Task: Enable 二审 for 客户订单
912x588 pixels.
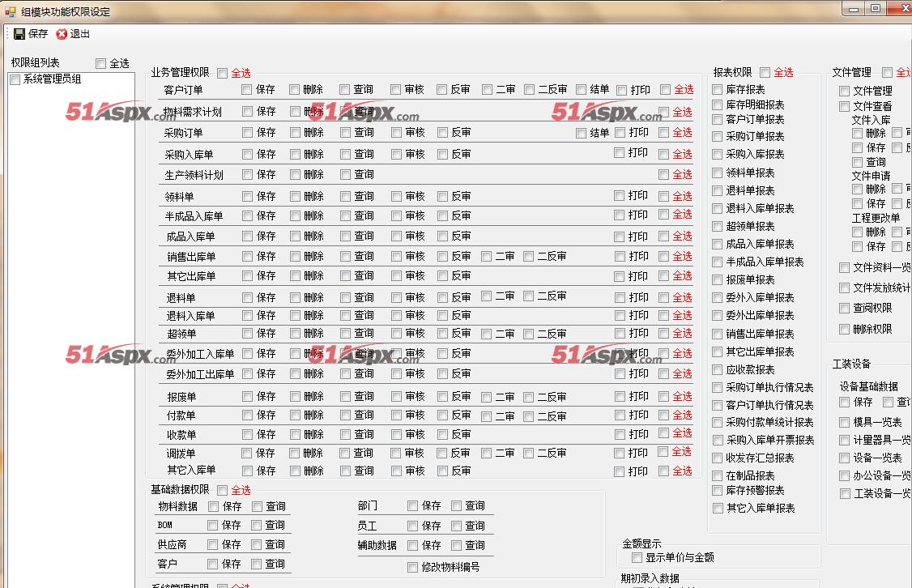Action: 487,90
